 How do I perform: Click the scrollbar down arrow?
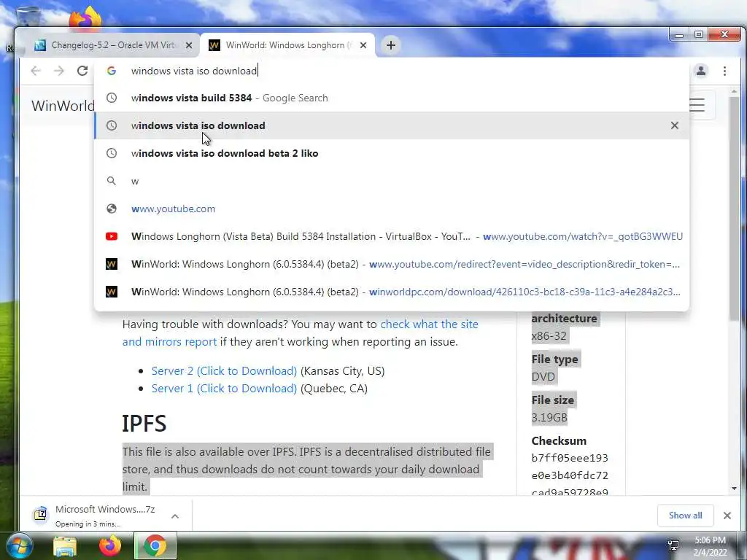[x=734, y=489]
